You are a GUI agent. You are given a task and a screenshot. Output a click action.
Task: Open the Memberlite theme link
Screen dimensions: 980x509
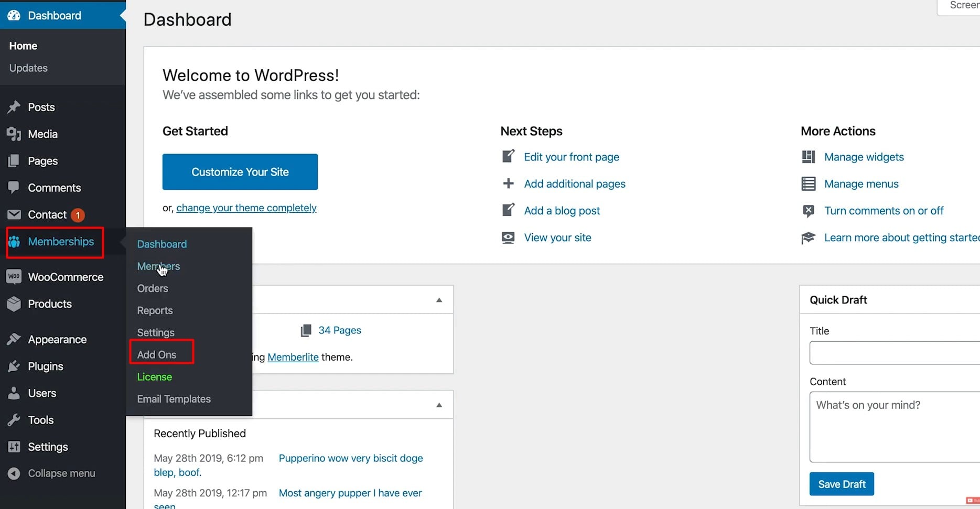[x=293, y=357]
